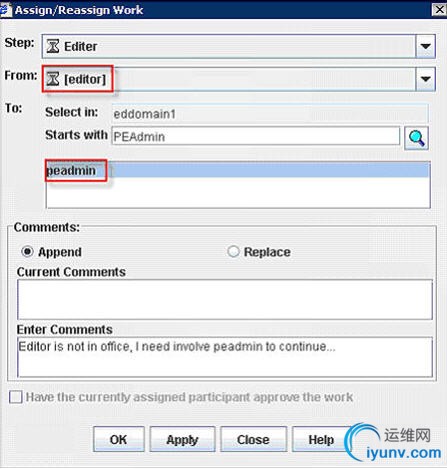The image size is (447, 469).
Task: Open the Step dropdown arrow
Action: click(x=425, y=46)
